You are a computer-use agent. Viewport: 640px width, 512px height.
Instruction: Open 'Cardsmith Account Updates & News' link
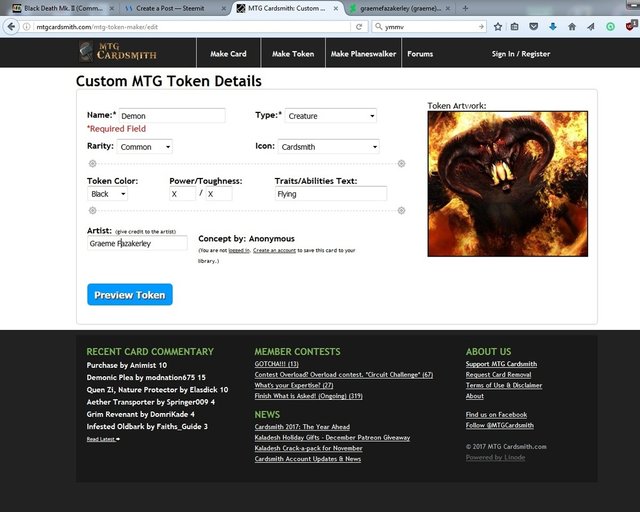pyautogui.click(x=308, y=459)
